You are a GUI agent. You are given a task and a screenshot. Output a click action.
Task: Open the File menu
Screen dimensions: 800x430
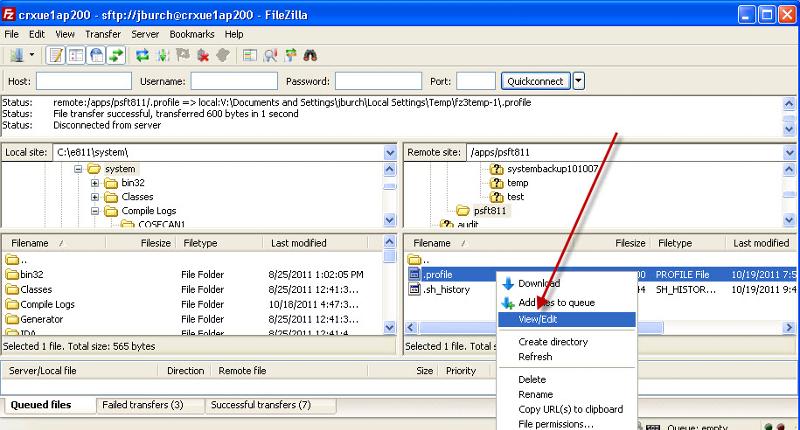tap(11, 34)
